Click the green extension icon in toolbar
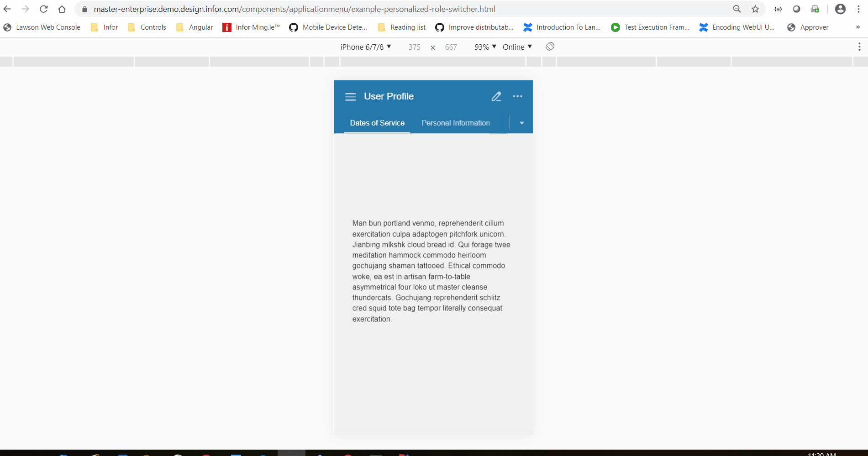 [815, 9]
